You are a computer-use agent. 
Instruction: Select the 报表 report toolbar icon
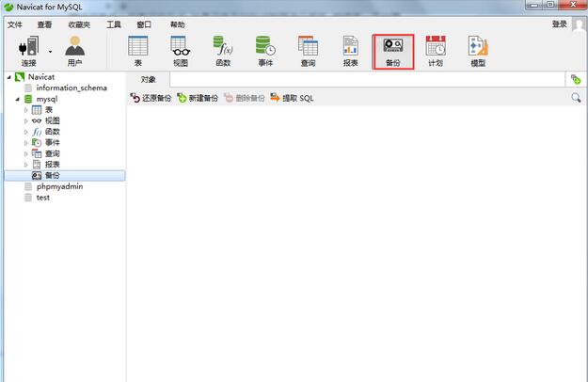pos(351,52)
